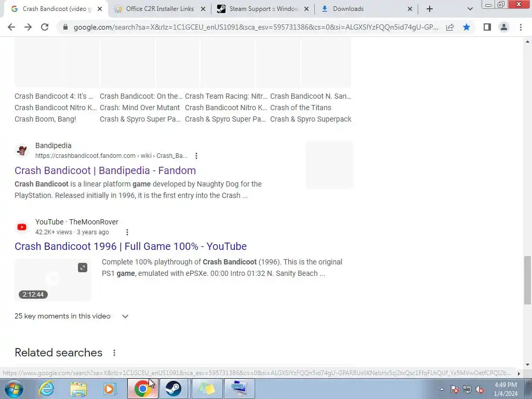This screenshot has height=399, width=532.
Task: Open Crash Bandicoot N. San... game link
Action: point(311,96)
